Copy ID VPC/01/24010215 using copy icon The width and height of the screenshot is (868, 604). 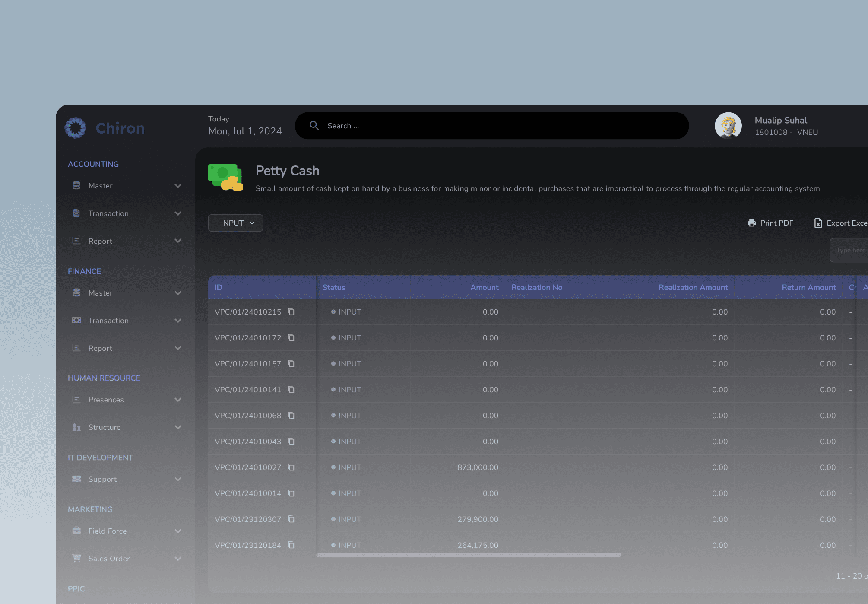click(291, 312)
